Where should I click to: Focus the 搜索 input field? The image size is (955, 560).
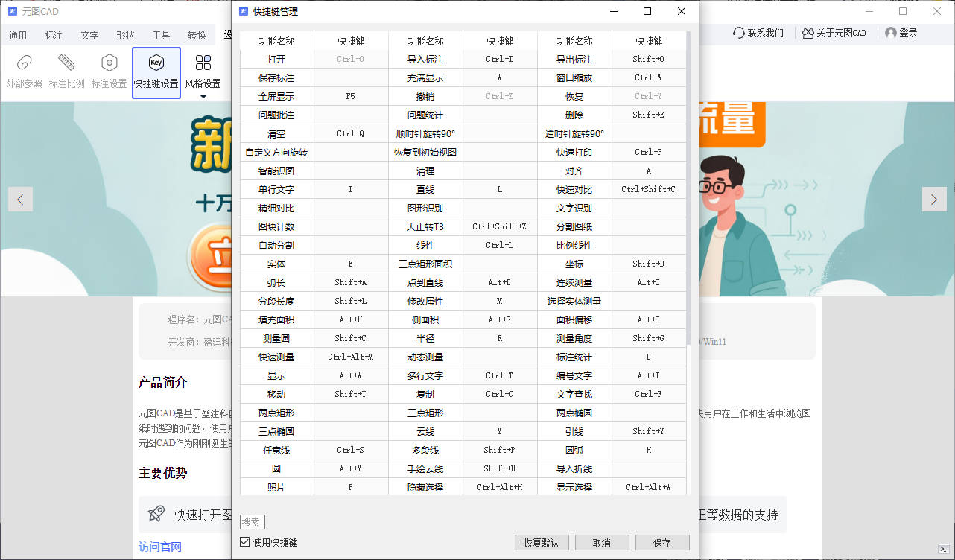pyautogui.click(x=253, y=522)
